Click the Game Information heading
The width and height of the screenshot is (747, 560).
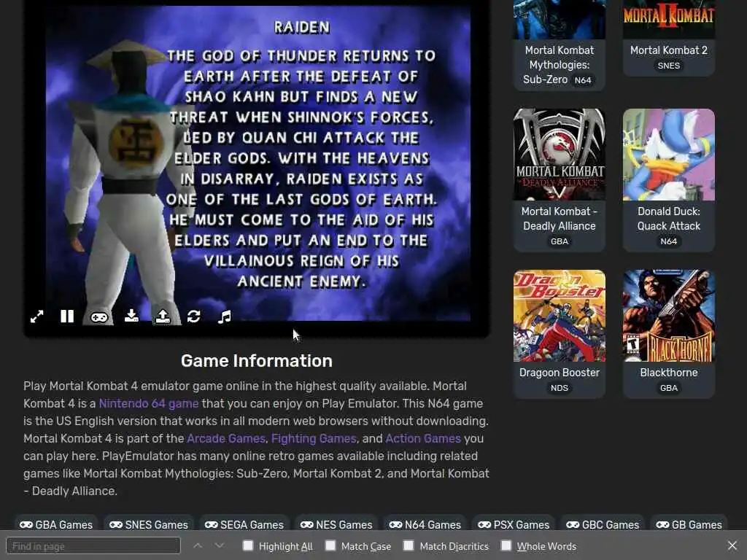256,360
